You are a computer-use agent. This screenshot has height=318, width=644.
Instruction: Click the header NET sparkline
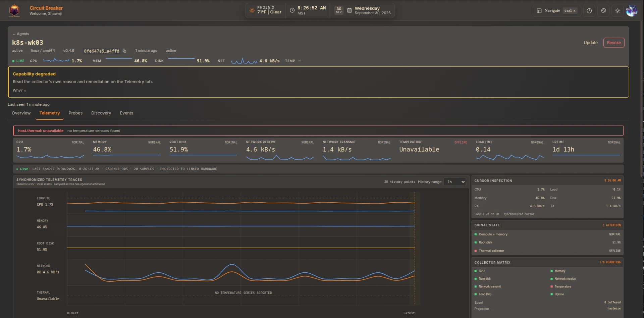click(244, 61)
